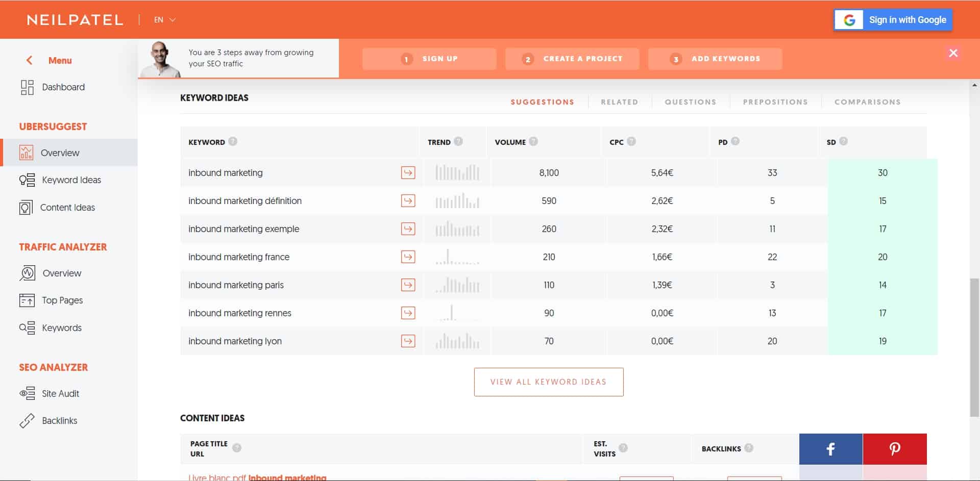Select Dashboard in the sidebar menu
Viewport: 980px width, 481px height.
coord(63,87)
